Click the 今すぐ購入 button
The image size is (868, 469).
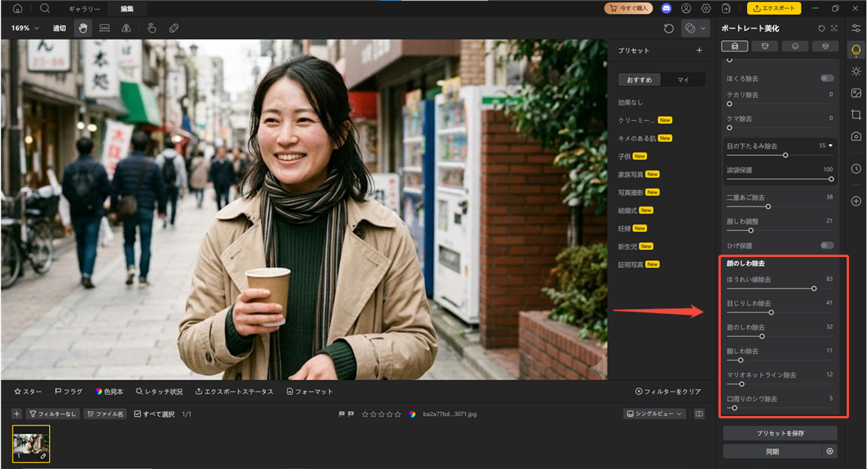pos(628,8)
